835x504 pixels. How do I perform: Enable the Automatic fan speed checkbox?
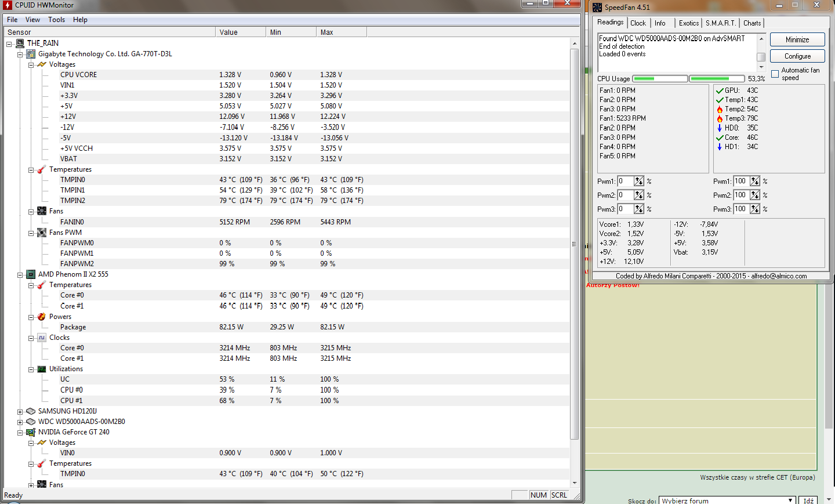(x=775, y=74)
